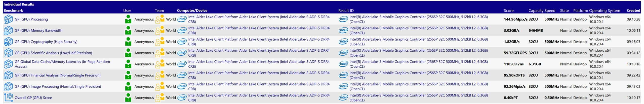Image resolution: width=644 pixels, height=104 pixels.
Task: Open the GP (GPU) Memory Bandwidth benchmark link
Action: pyautogui.click(x=38, y=31)
